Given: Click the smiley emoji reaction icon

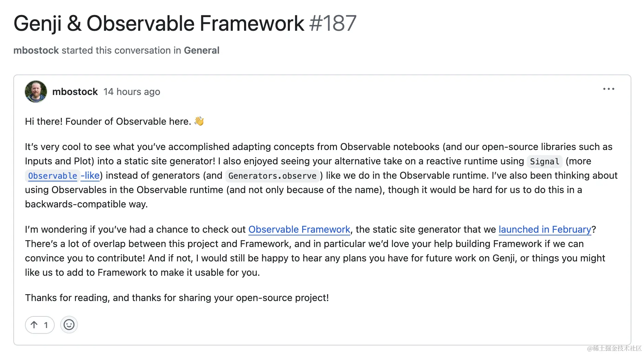Looking at the screenshot, I should (x=69, y=325).
